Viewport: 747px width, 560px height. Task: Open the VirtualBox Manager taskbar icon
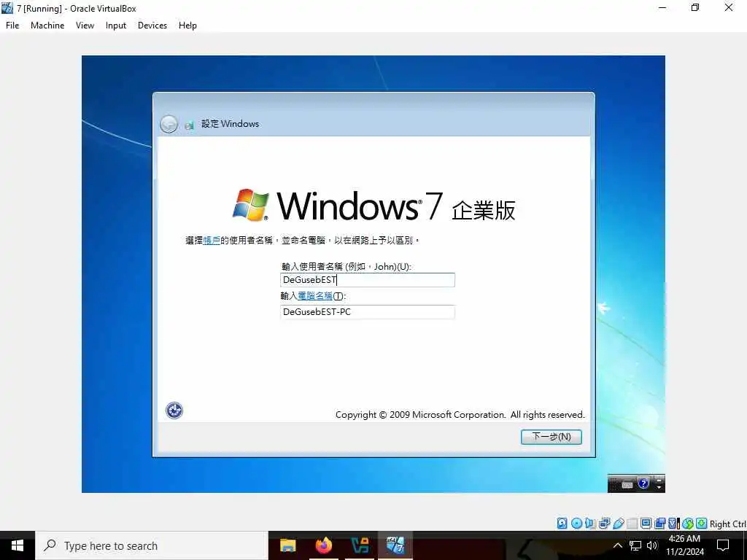point(360,545)
